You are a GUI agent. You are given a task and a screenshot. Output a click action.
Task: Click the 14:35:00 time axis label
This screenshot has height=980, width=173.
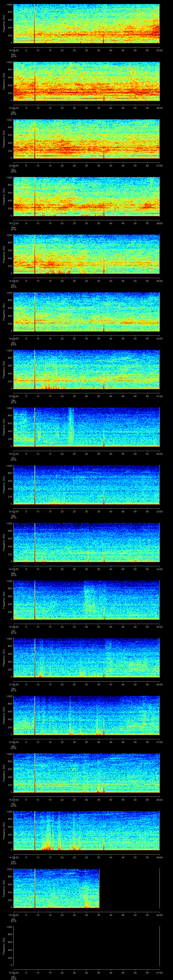13,684
